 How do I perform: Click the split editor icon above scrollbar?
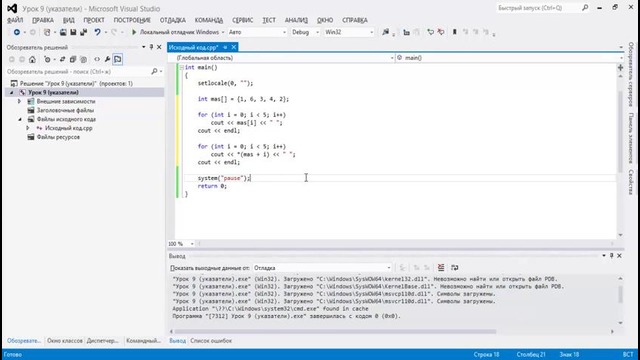point(620,68)
